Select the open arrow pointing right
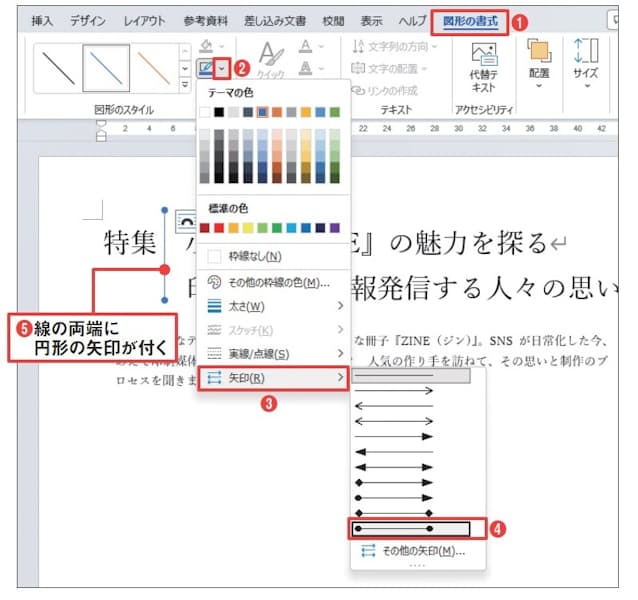The height and width of the screenshot is (600, 638). tap(394, 391)
